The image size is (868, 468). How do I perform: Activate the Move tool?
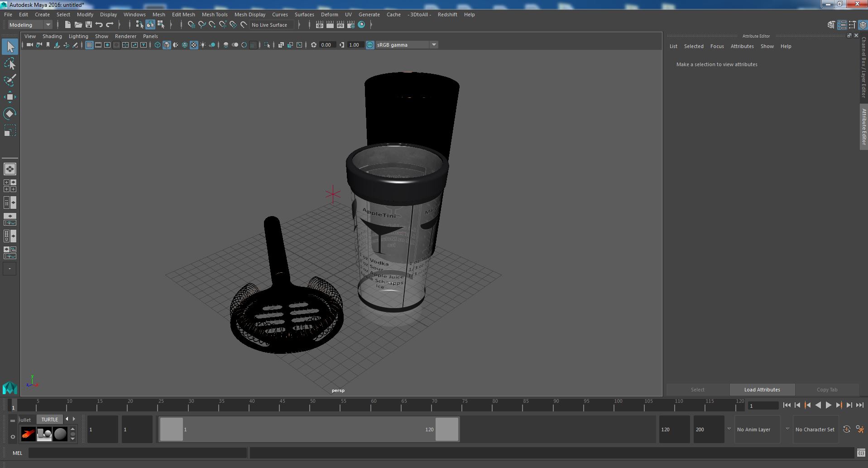10,97
